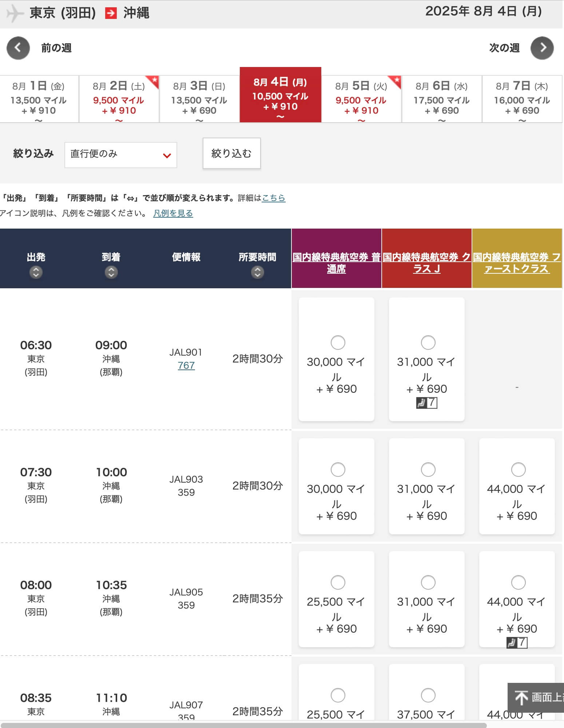
Task: Select JAL905 economy 25,500 miles fare
Action: (x=338, y=582)
